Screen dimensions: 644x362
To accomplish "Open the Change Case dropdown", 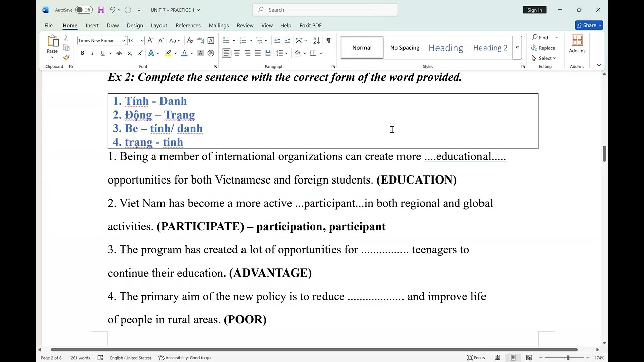I will coord(175,40).
